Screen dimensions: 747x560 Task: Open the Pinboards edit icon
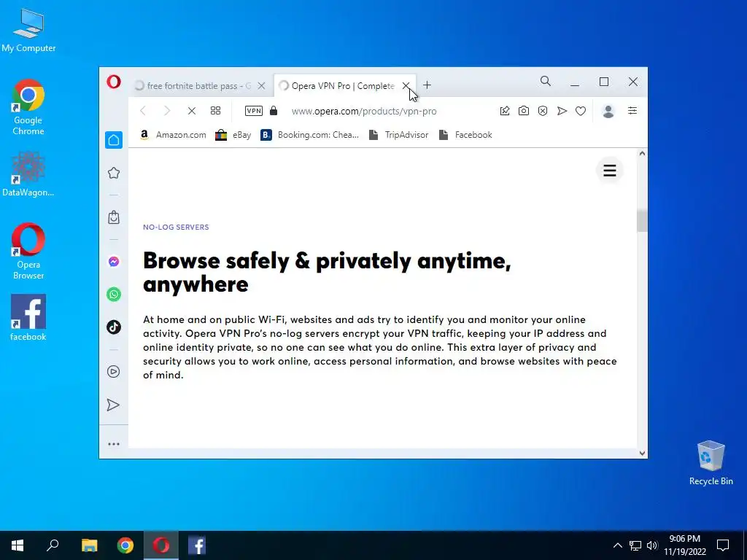[x=505, y=111]
